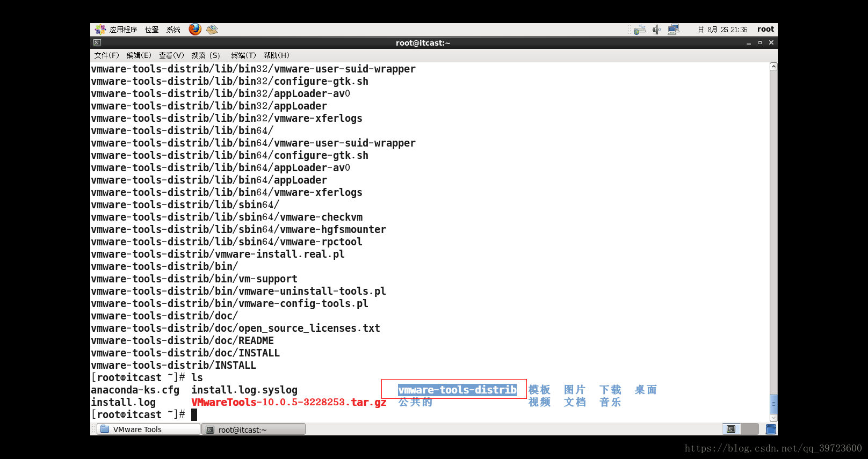Click the highlighted vmware-tools-distrib directory name
Image resolution: width=868 pixels, height=459 pixels.
pyautogui.click(x=457, y=390)
